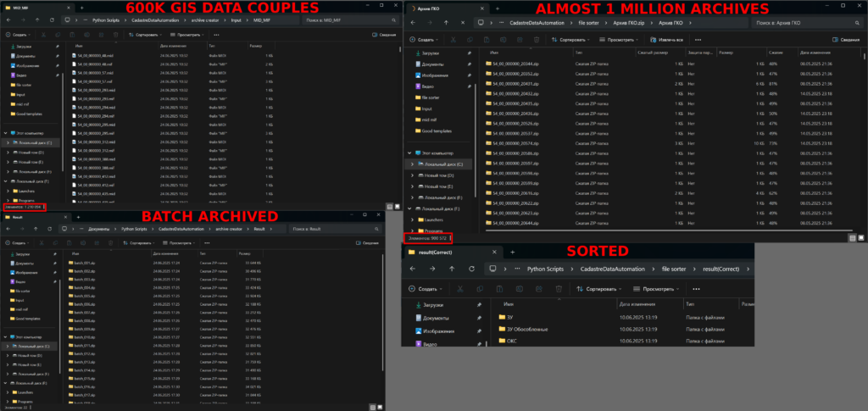868x411 pixels.
Task: Refresh the Result window
Action: 50,229
